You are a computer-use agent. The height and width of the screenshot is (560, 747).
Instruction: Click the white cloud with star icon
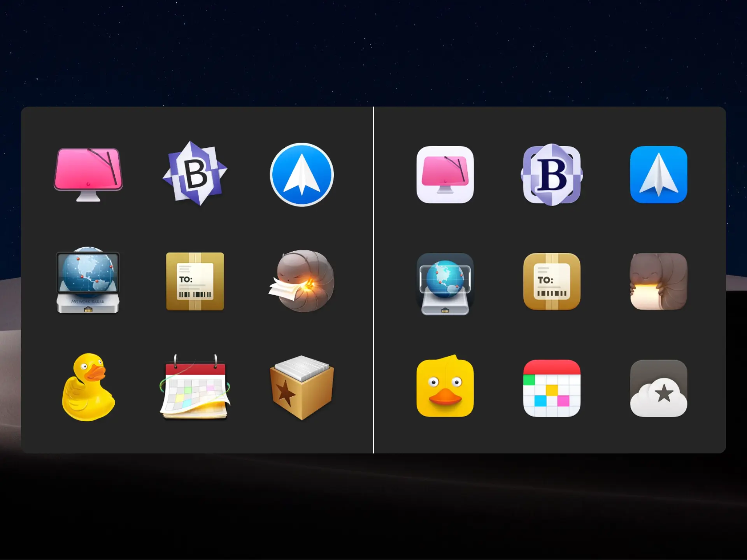click(658, 389)
